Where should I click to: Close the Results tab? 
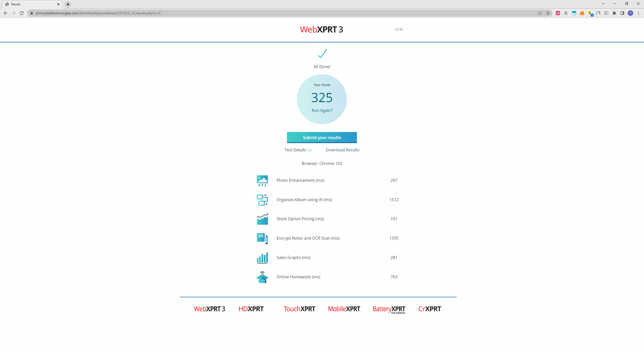coord(58,4)
